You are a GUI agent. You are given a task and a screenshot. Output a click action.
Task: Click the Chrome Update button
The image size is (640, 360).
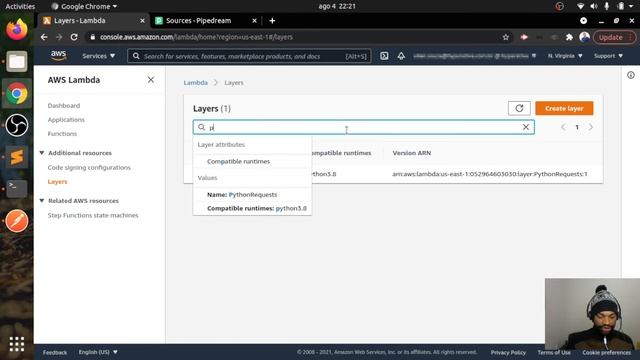click(x=614, y=37)
